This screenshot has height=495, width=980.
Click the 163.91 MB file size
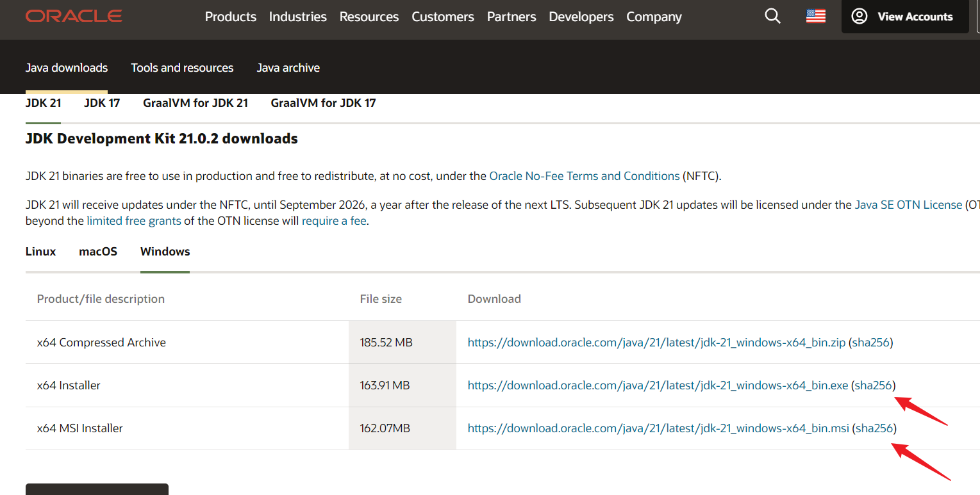pos(385,385)
